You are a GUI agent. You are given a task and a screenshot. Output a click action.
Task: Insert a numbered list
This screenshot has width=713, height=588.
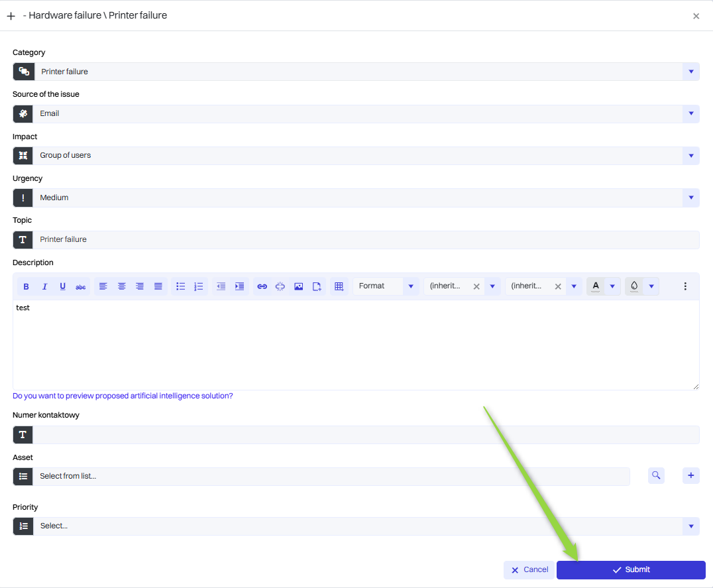[198, 286]
